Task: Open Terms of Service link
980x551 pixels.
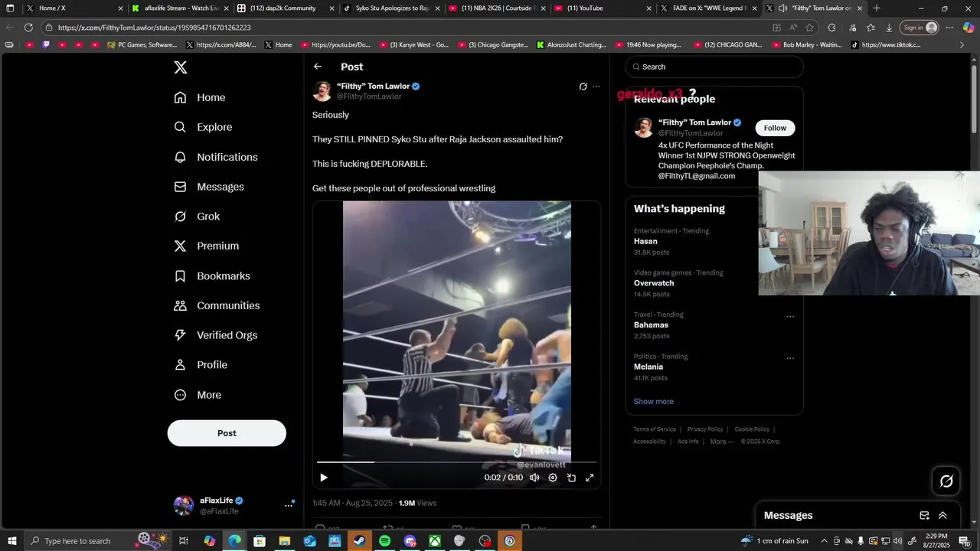Action: click(x=655, y=429)
